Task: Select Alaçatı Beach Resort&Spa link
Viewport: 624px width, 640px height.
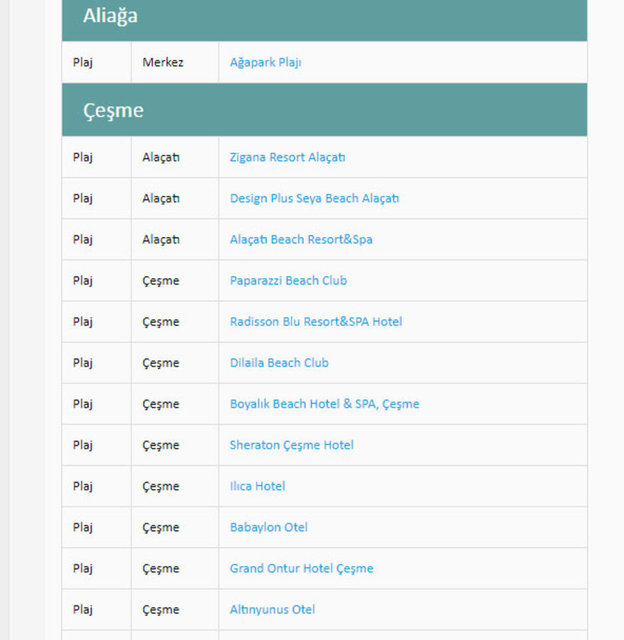Action: point(301,239)
